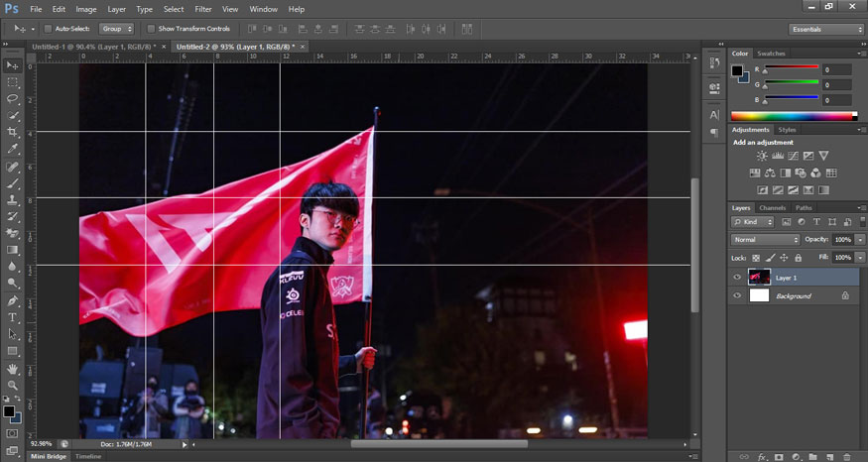Select the Eyedropper tool

(x=12, y=149)
